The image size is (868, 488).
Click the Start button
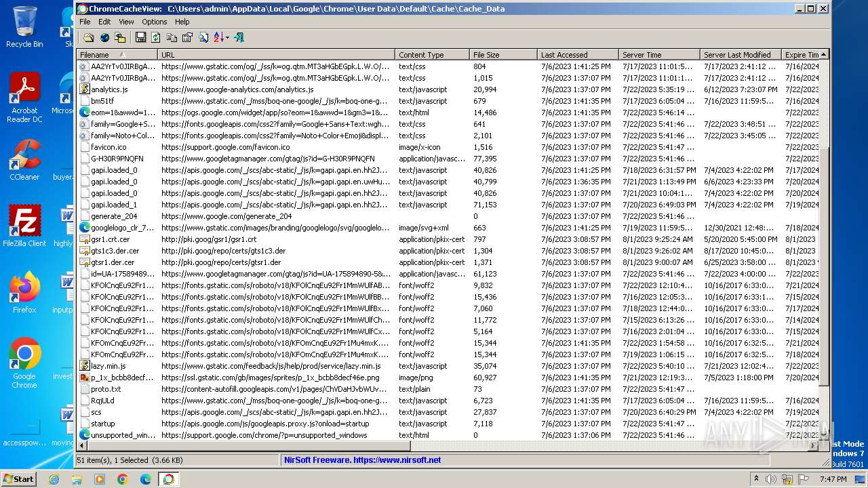18,479
